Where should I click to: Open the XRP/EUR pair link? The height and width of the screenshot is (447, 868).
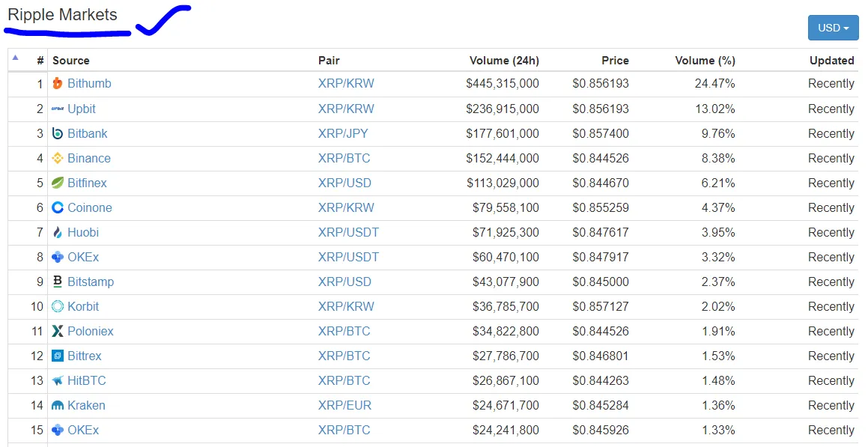[345, 406]
